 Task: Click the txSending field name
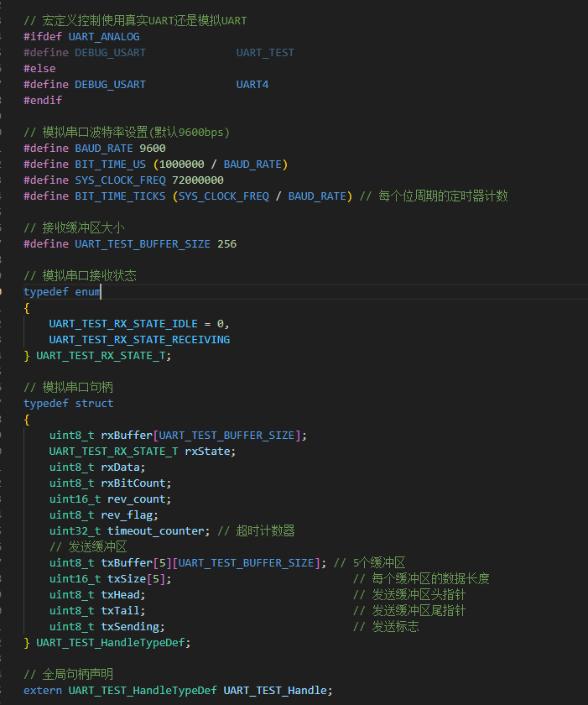(130, 627)
